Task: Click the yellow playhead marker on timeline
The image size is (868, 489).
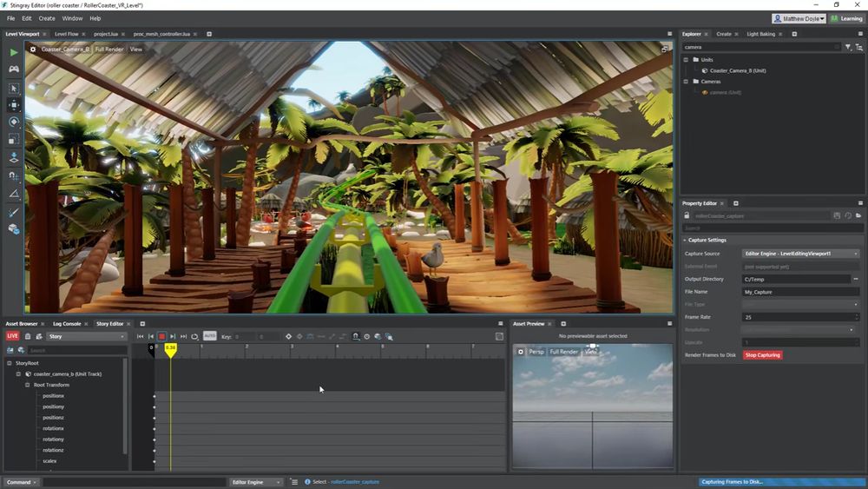Action: pyautogui.click(x=170, y=348)
